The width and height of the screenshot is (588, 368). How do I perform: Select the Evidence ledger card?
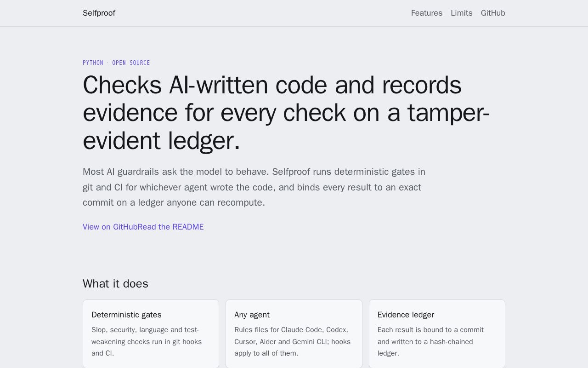pos(437,334)
